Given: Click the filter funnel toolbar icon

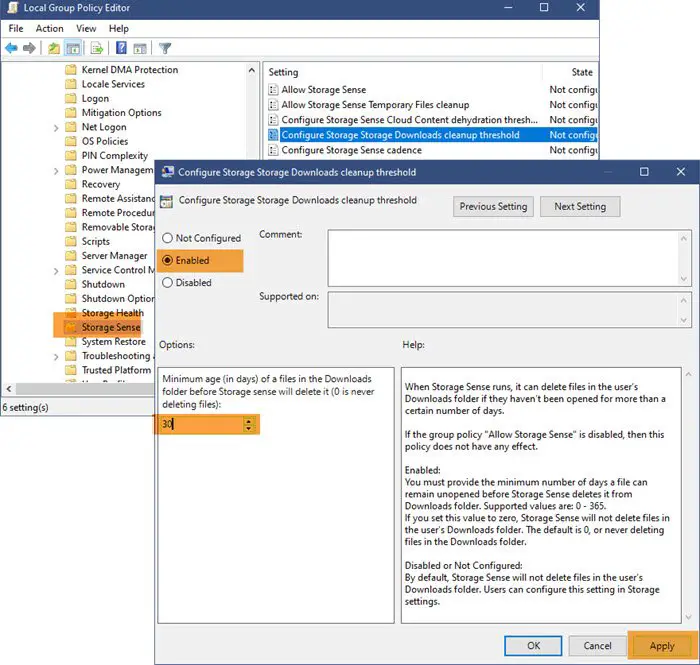Looking at the screenshot, I should coord(165,48).
